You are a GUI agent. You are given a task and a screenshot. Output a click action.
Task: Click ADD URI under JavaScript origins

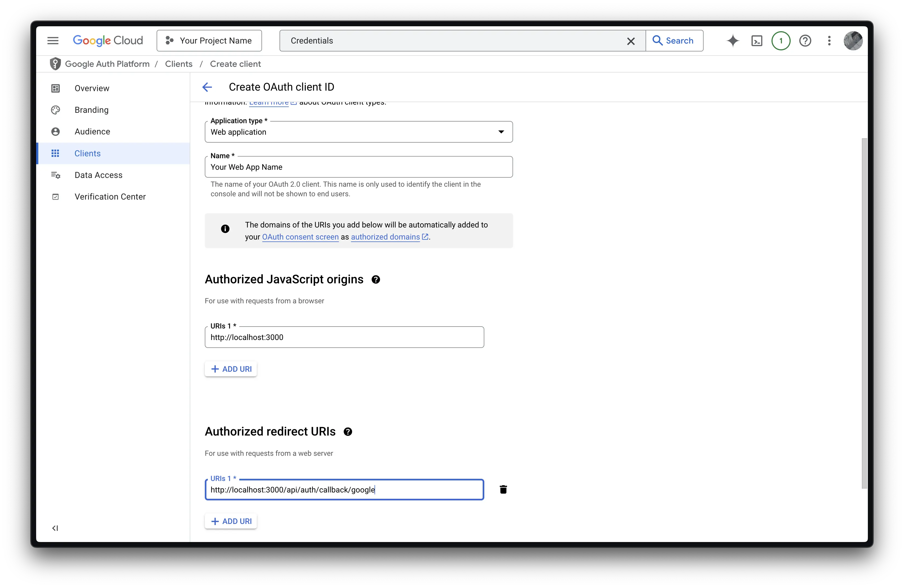(231, 369)
